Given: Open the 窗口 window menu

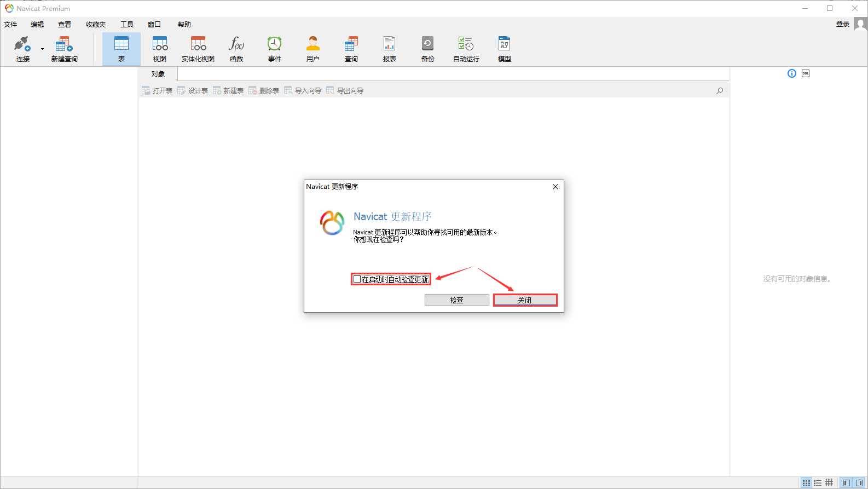Looking at the screenshot, I should pos(154,25).
